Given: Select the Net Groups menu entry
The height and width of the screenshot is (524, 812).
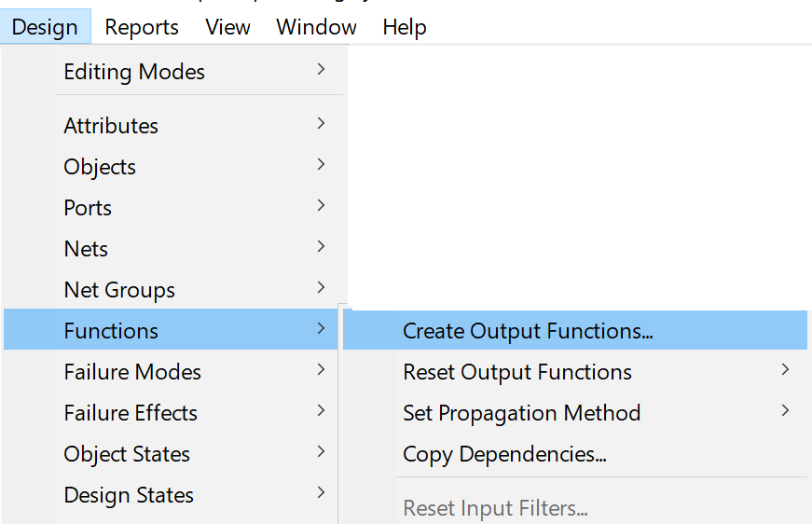Looking at the screenshot, I should click(119, 290).
